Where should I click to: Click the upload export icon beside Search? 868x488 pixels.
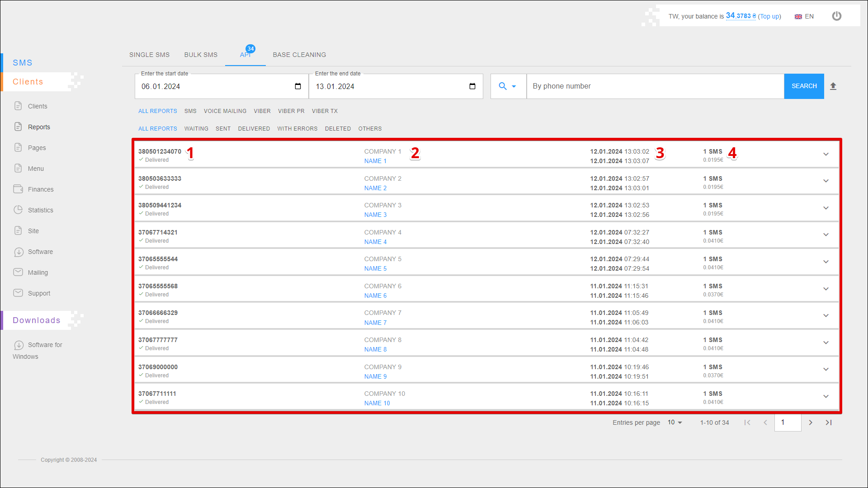coord(833,86)
